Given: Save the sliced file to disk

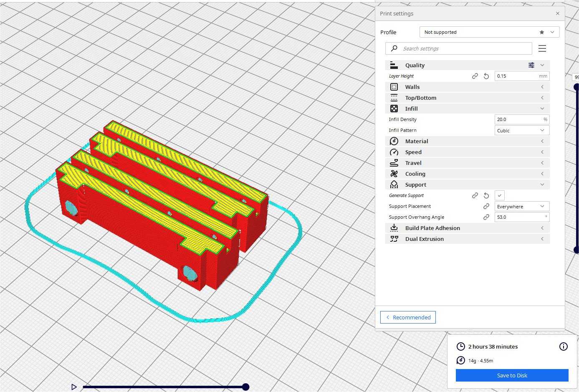Looking at the screenshot, I should tap(512, 375).
